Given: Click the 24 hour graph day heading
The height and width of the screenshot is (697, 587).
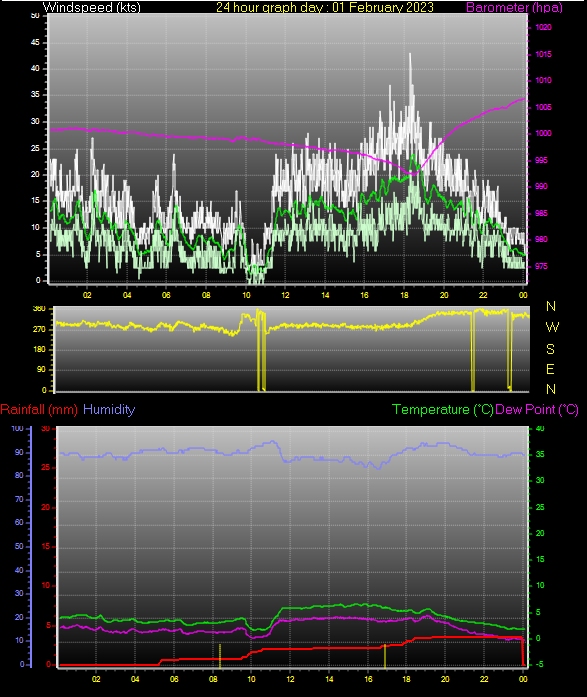Looking at the screenshot, I should 325,7.
